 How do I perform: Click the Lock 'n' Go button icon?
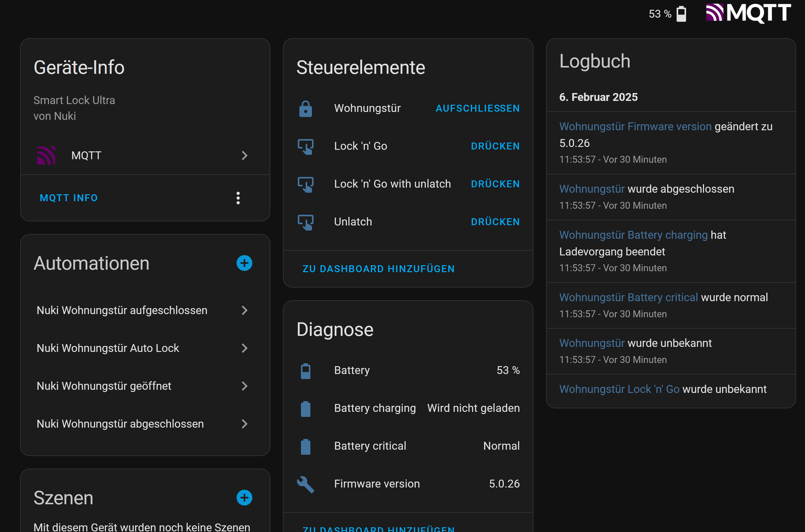click(305, 147)
